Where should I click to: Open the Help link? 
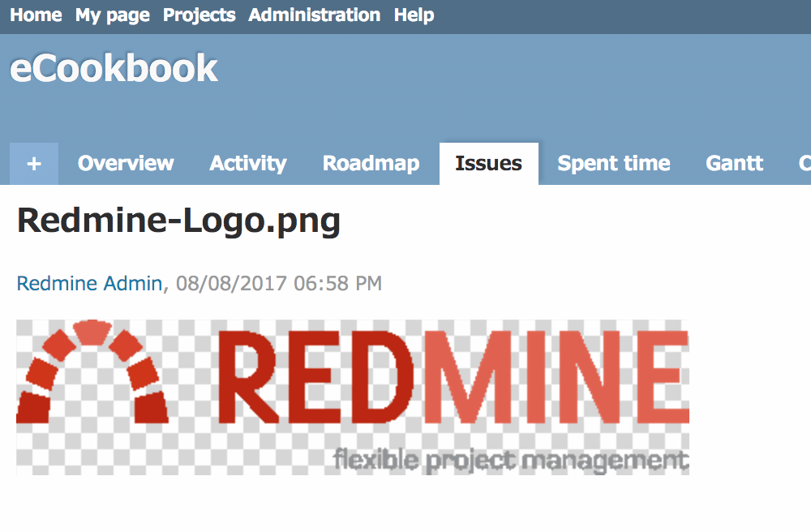(414, 15)
